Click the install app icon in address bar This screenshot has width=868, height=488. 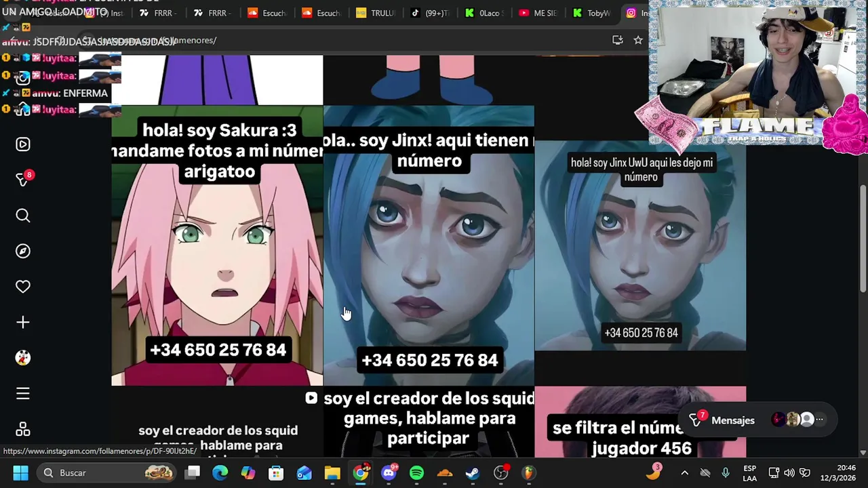point(618,40)
